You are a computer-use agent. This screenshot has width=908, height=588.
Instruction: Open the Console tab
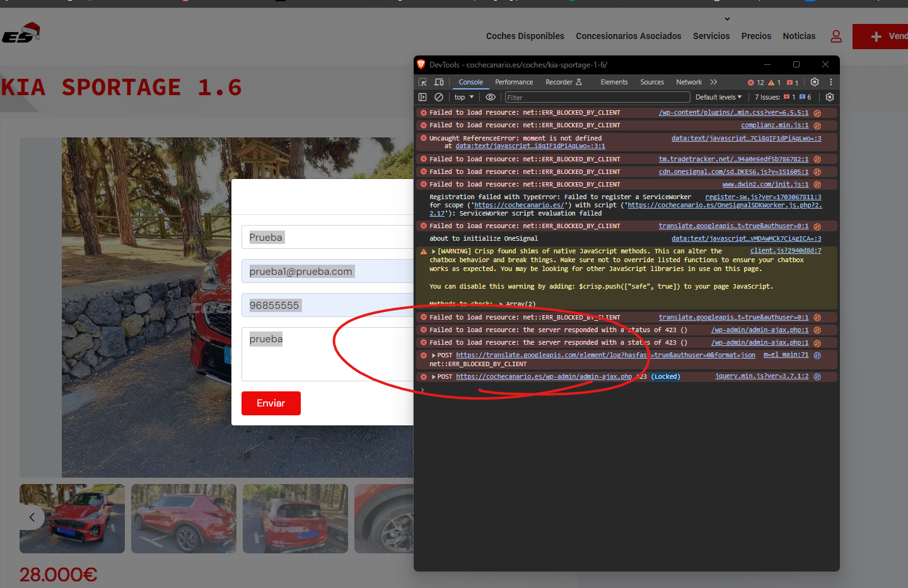(470, 82)
